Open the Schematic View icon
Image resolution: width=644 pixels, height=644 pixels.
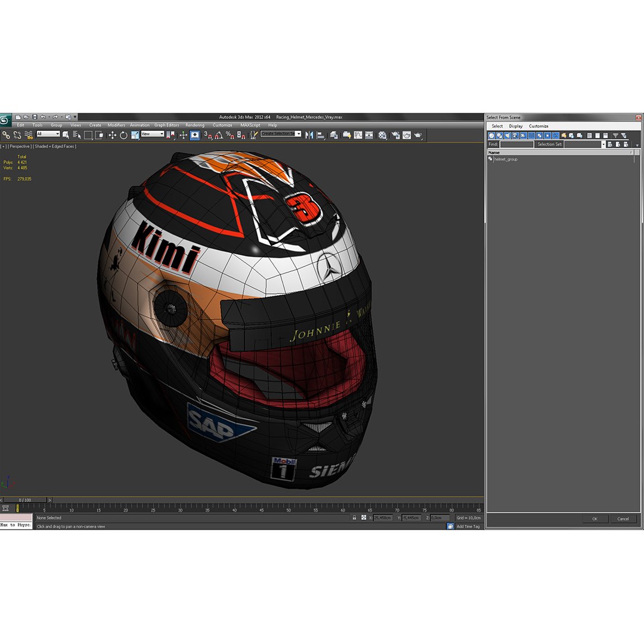[369, 135]
